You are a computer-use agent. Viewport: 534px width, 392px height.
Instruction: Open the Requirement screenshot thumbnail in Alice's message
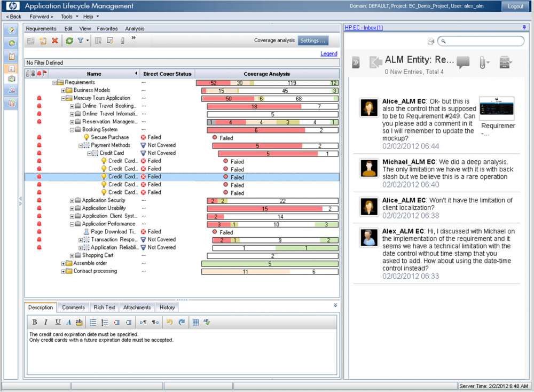click(497, 108)
